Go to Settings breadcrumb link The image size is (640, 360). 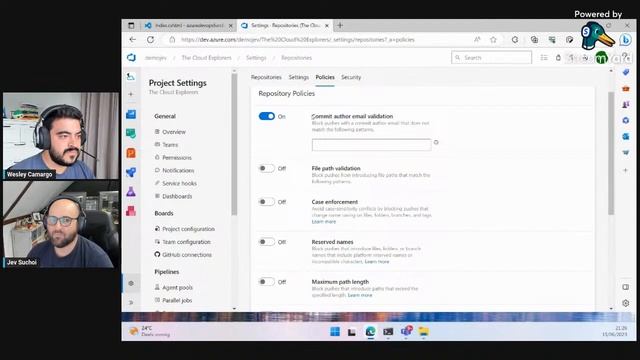[256, 58]
